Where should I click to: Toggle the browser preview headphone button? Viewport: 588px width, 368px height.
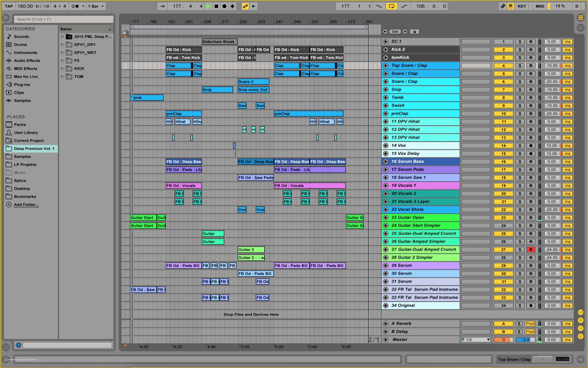19,345
